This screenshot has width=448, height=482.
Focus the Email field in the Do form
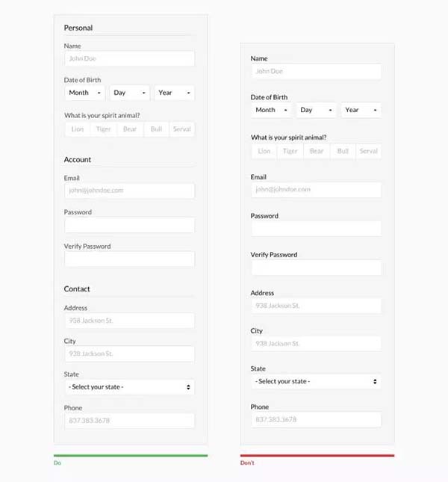[x=129, y=191]
